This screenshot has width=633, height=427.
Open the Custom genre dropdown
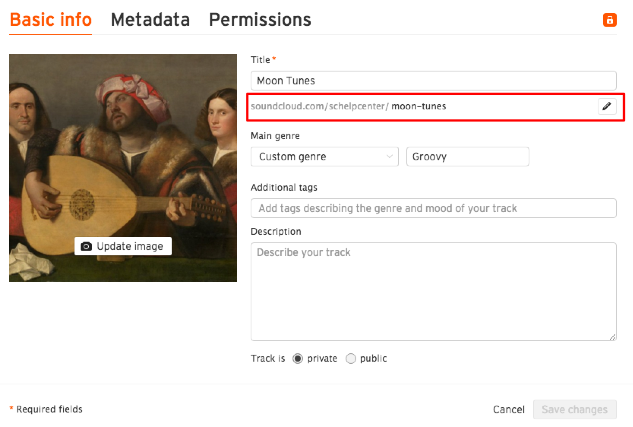(x=325, y=157)
